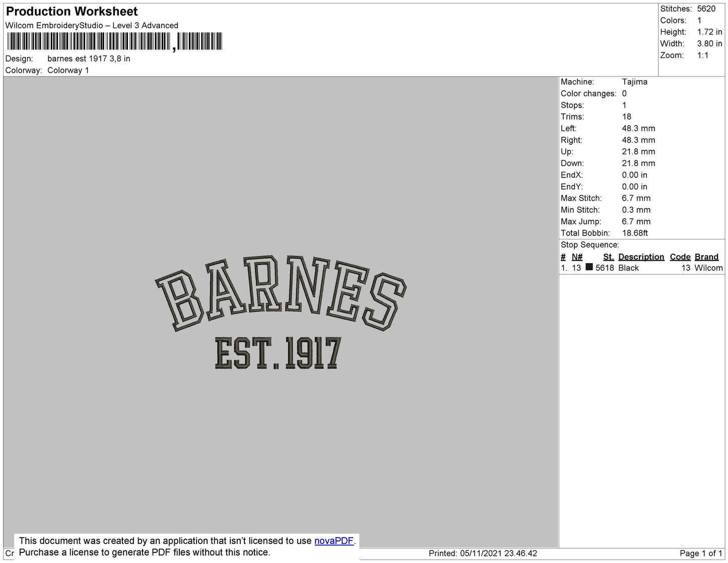The width and height of the screenshot is (728, 563).
Task: Click the Max Jump value '6.7 mm'
Action: pyautogui.click(x=636, y=221)
